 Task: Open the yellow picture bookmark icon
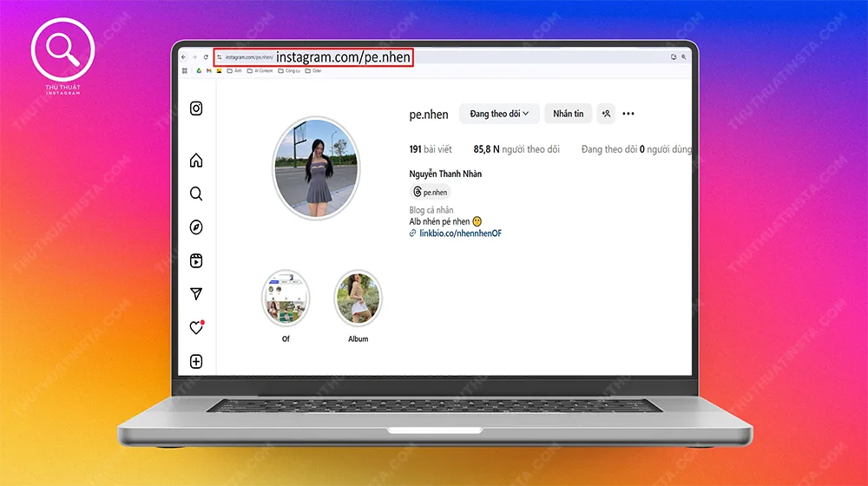point(220,71)
